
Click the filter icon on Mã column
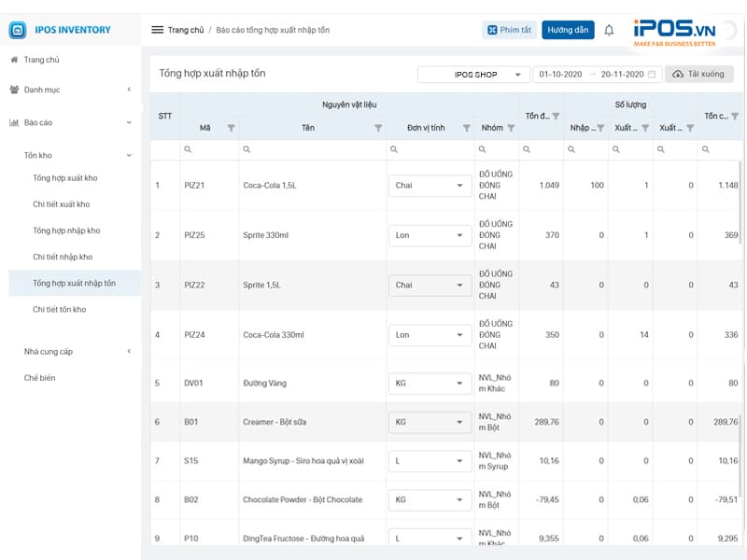(x=231, y=128)
